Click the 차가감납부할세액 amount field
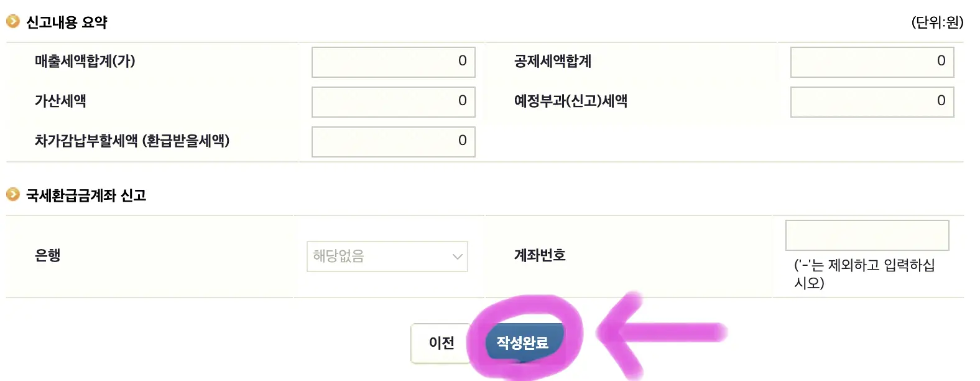 pyautogui.click(x=393, y=141)
